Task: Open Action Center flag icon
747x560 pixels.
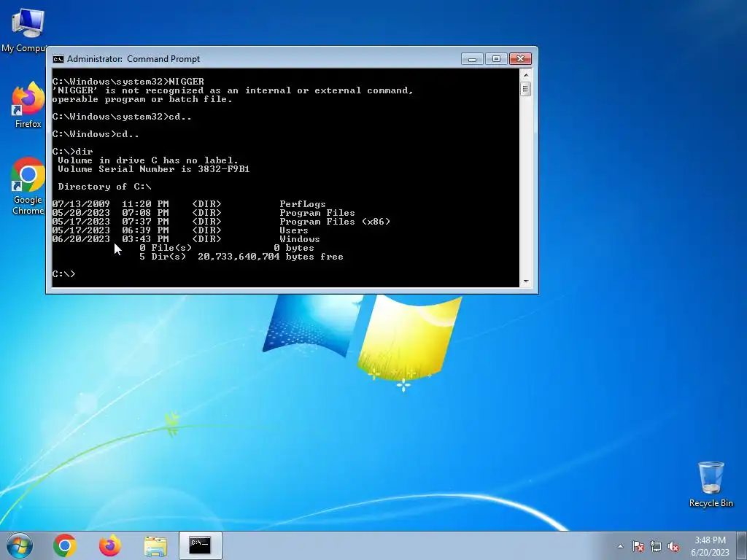Action: [638, 546]
